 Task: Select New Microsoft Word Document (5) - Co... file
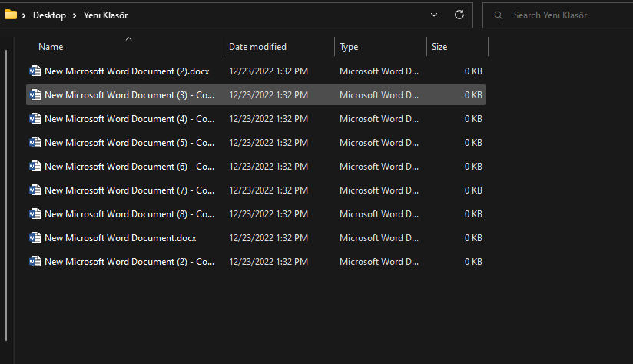click(130, 143)
